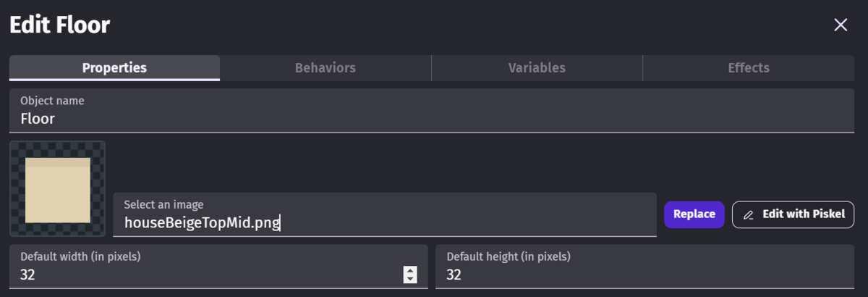
Task: Click the "Default width (in pixels)" label
Action: 80,256
